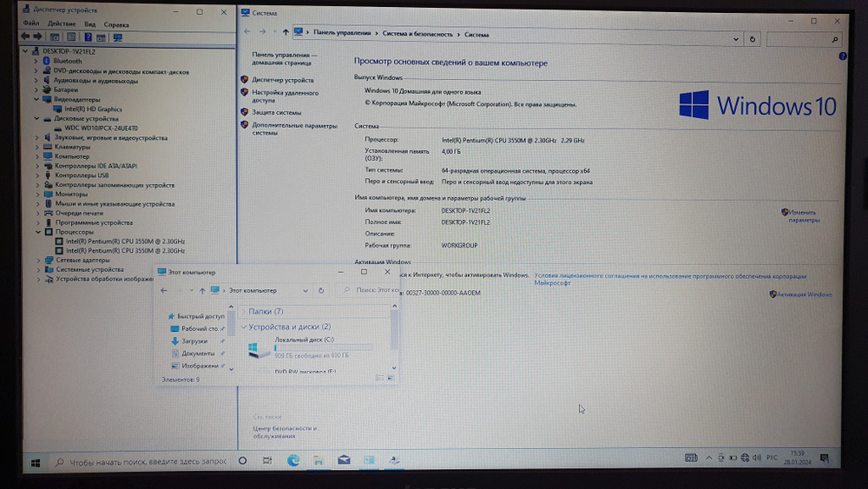The height and width of the screenshot is (489, 868).
Task: Select the first Intel Pentium CPU 3550M entry
Action: 125,241
